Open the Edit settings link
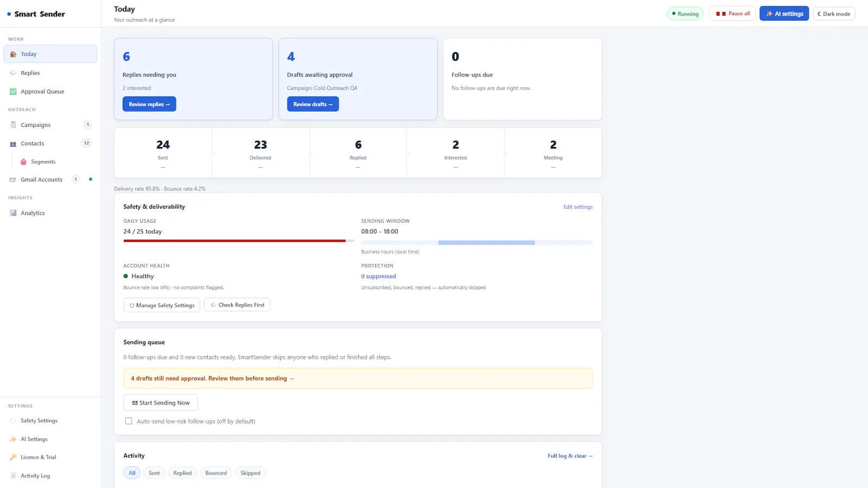868x488 pixels. click(578, 207)
